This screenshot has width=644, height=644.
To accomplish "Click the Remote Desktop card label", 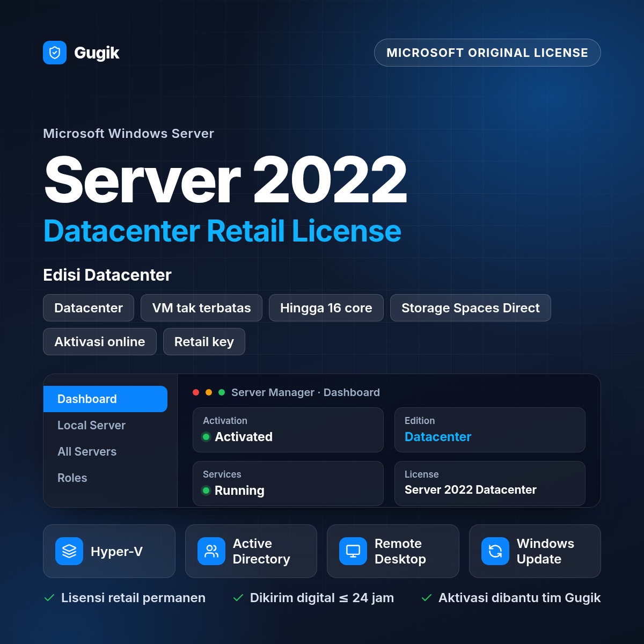I will [400, 551].
